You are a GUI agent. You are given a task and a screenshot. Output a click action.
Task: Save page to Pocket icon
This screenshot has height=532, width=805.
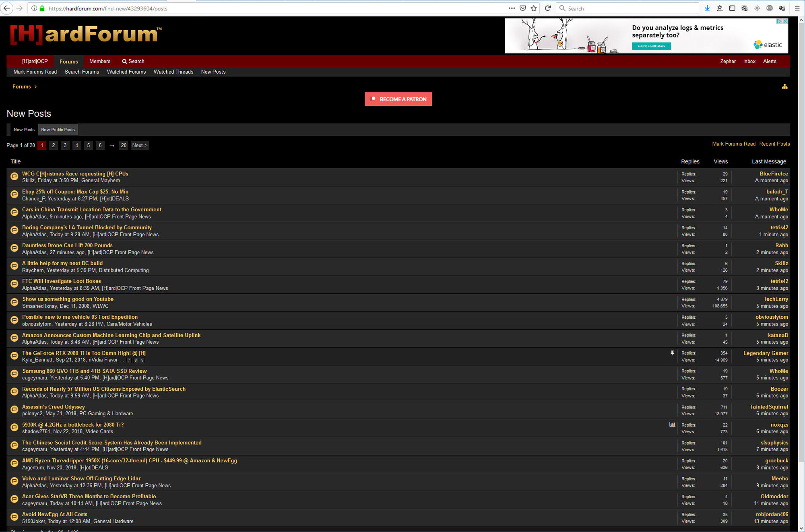click(523, 8)
